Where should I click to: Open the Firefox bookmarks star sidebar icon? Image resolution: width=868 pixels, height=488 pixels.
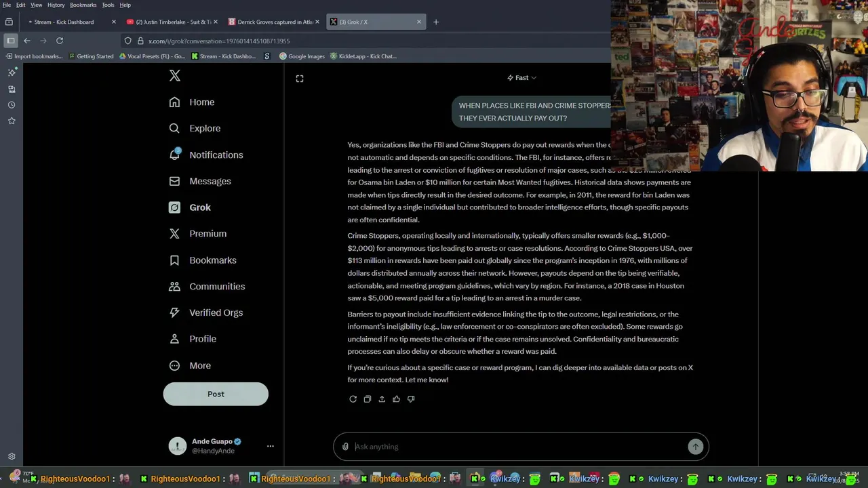point(12,121)
